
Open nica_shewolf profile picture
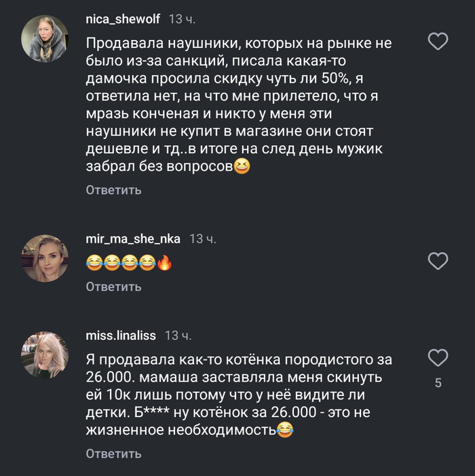(x=45, y=39)
